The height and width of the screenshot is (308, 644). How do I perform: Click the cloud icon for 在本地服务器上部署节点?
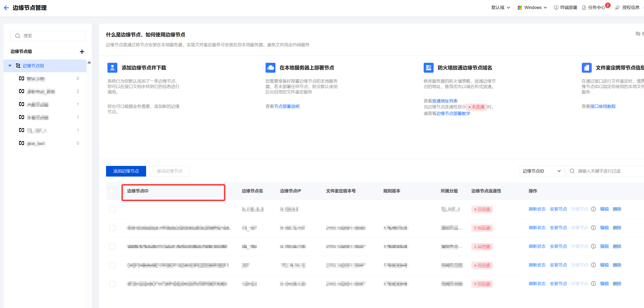coord(270,68)
